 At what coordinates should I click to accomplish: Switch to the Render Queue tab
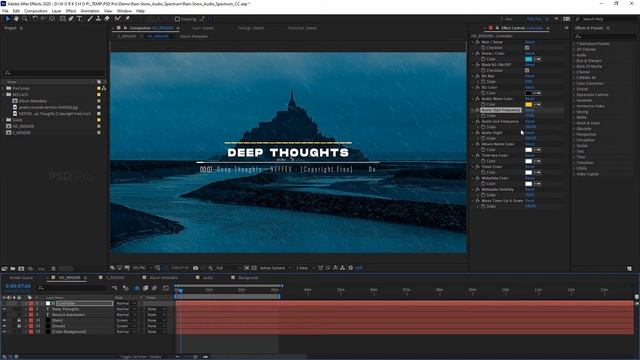click(21, 278)
